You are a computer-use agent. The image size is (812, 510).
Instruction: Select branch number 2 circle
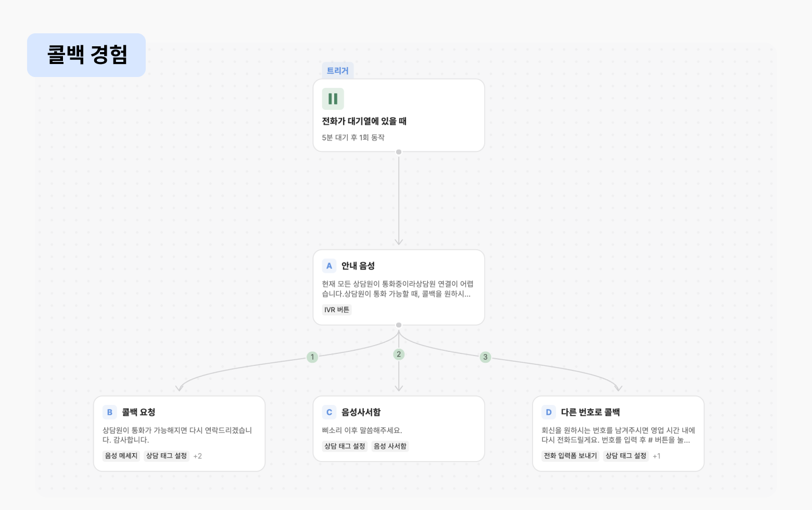coord(399,354)
